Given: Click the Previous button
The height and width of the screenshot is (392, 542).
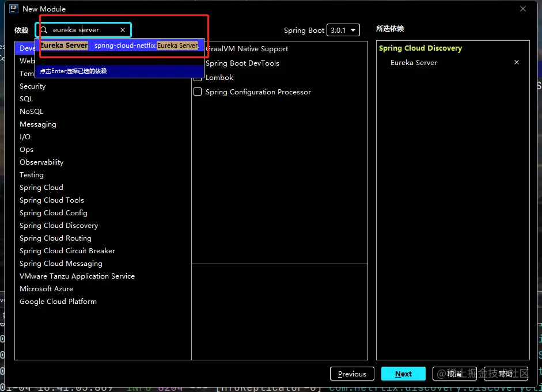Looking at the screenshot, I should [352, 374].
